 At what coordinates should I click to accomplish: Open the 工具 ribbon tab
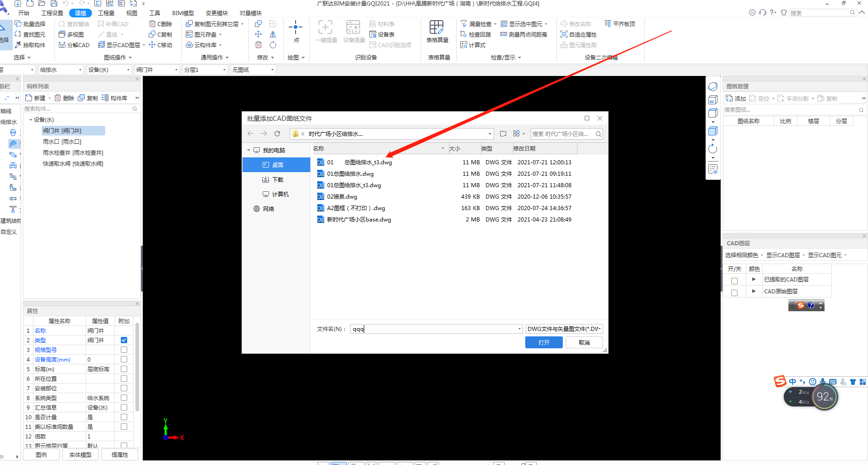pos(155,13)
